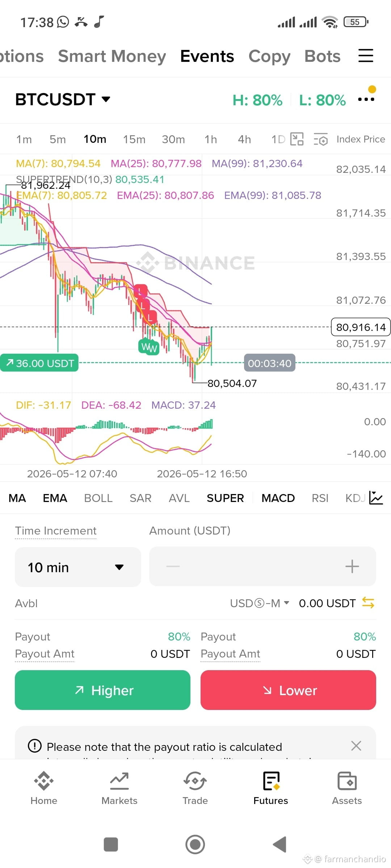Select the 10m timeframe
This screenshot has width=391, height=868.
coord(95,139)
